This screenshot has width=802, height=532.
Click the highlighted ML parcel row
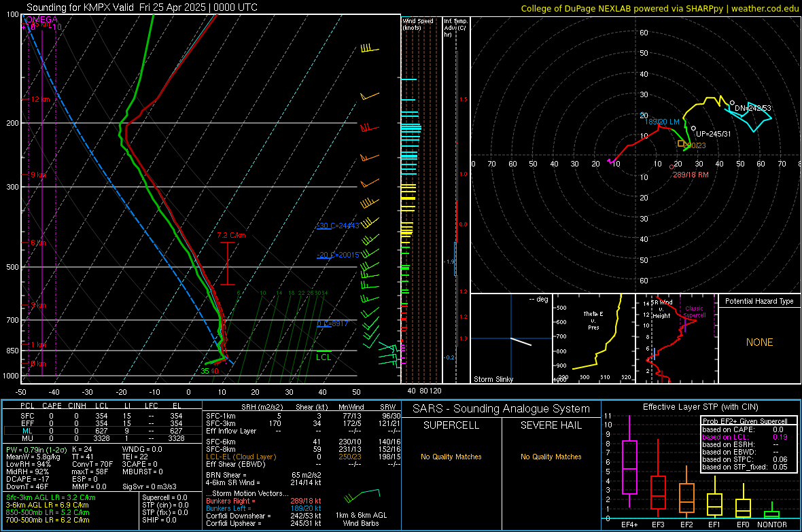click(102, 431)
